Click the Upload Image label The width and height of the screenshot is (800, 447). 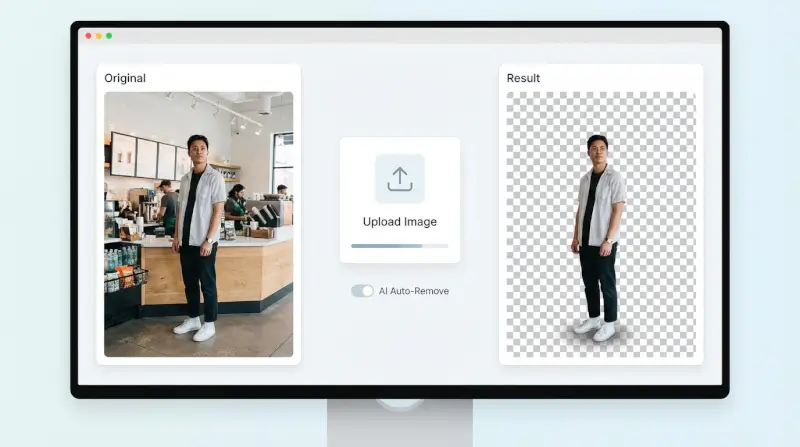coord(399,222)
